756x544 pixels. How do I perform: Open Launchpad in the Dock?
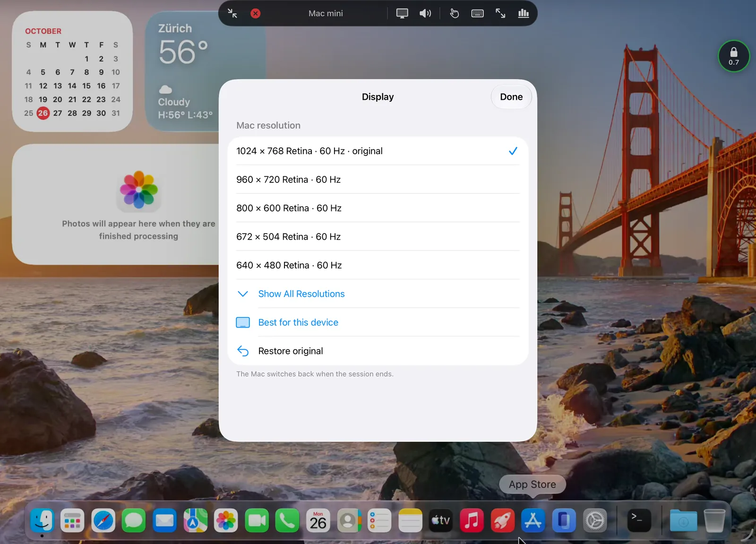click(72, 520)
